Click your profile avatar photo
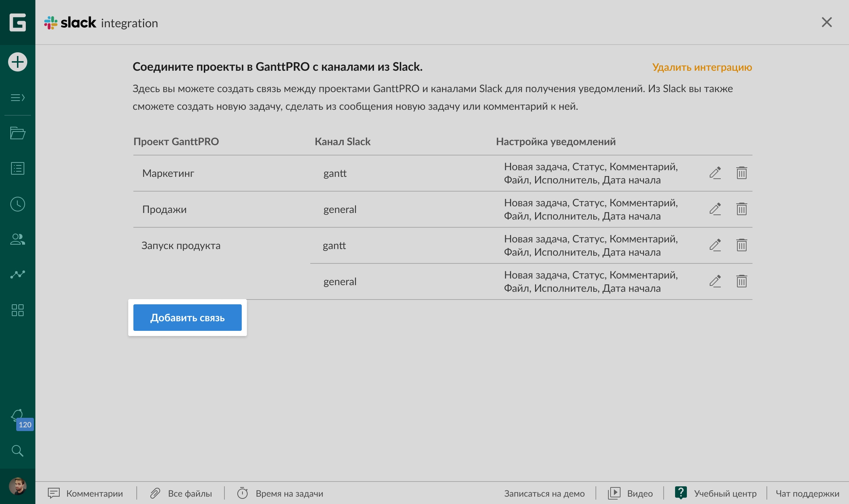 point(17,486)
